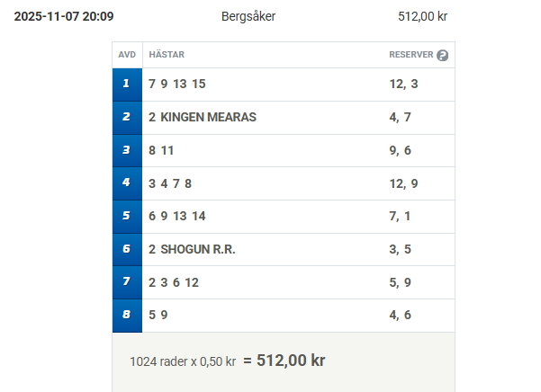Select the blue race 6 number badge

[127, 249]
